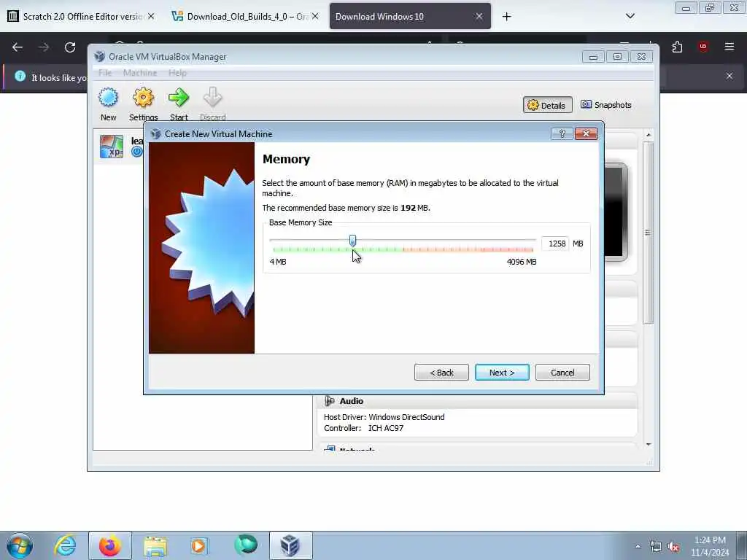This screenshot has width=747, height=560.
Task: Open the Settings gear icon in VirtualBox
Action: coord(143,97)
